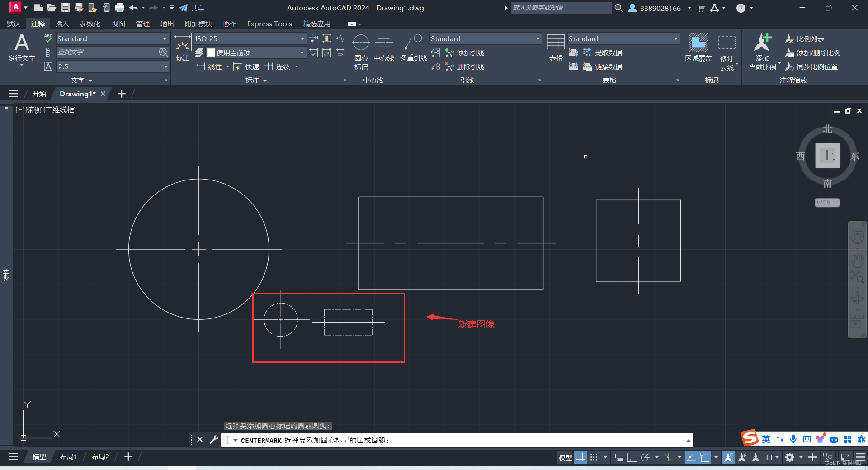Click Add Leader (添加引线) in the leader panel
The height and width of the screenshot is (470, 868).
pos(468,52)
